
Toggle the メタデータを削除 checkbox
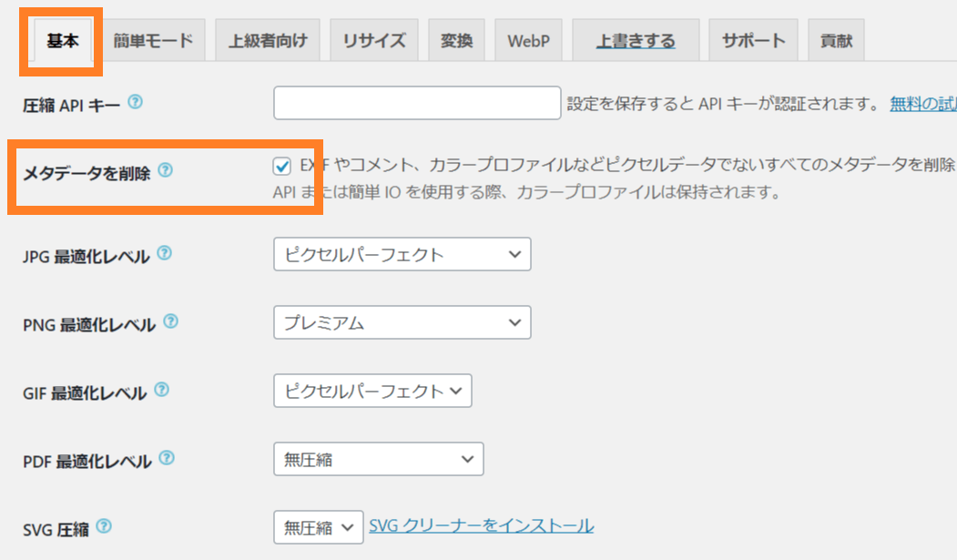point(282,166)
